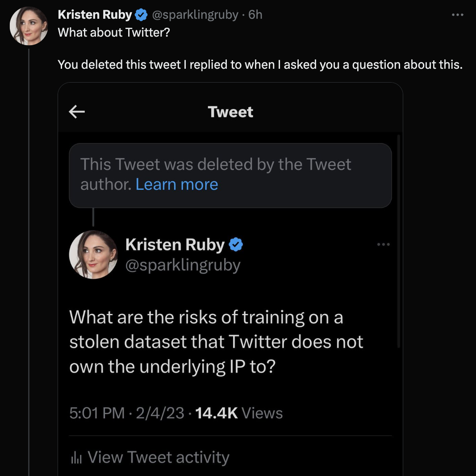Click the bold Kristen Ruby name at the top

pyautogui.click(x=95, y=15)
